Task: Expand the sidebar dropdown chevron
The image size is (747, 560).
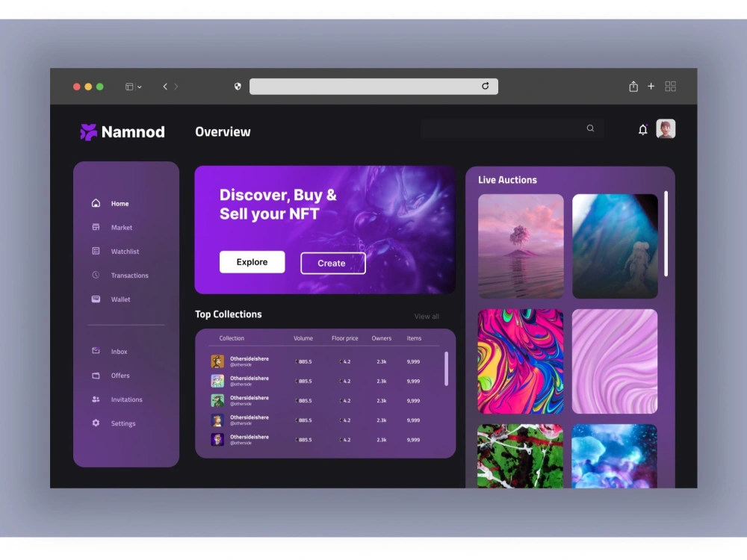Action: point(140,87)
